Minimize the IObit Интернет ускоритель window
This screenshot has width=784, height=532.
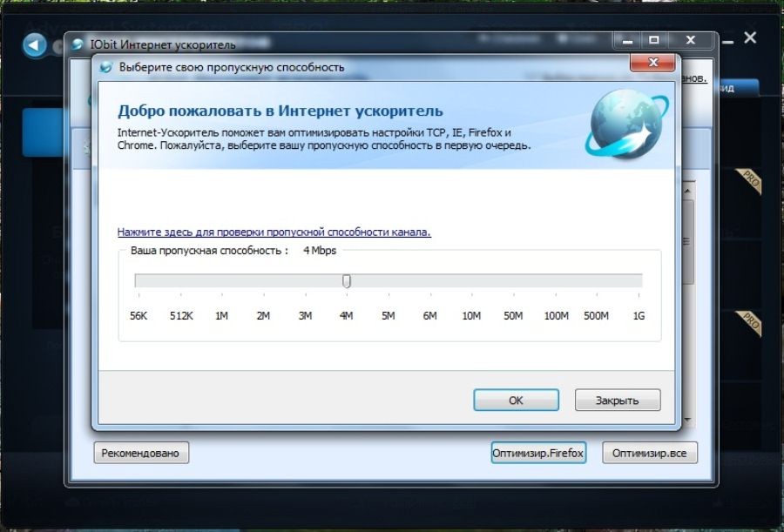627,41
